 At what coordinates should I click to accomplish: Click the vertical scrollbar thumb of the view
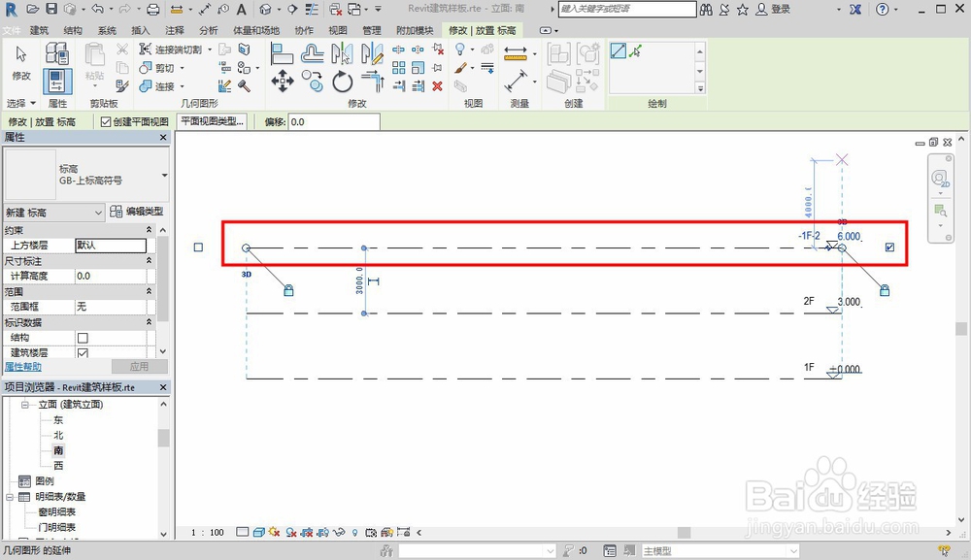click(x=961, y=329)
